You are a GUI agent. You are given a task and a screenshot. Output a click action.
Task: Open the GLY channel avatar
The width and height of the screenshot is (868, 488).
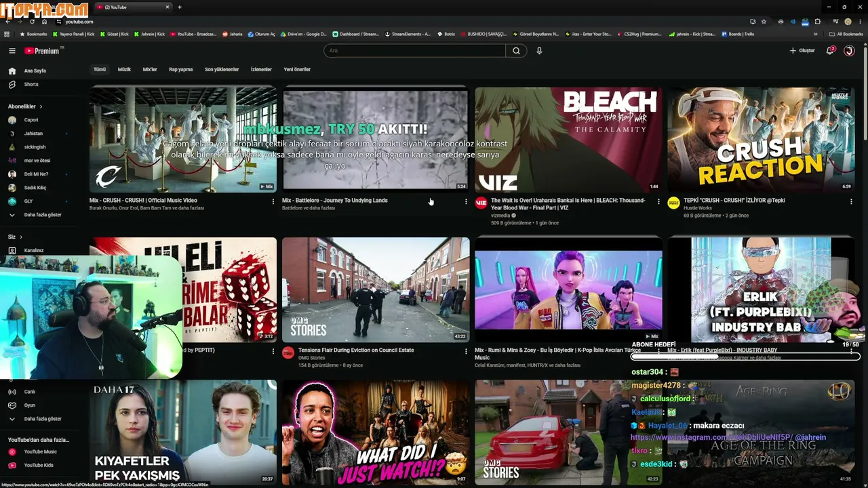12,201
